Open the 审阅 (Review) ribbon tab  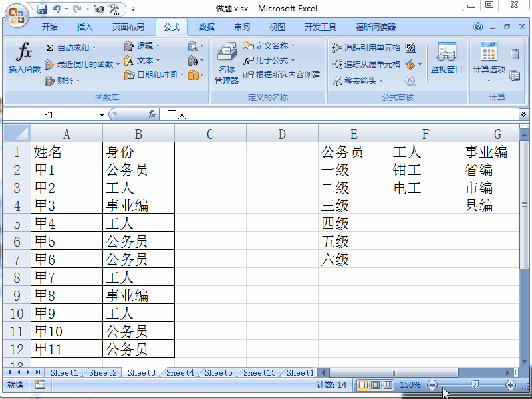pos(242,27)
